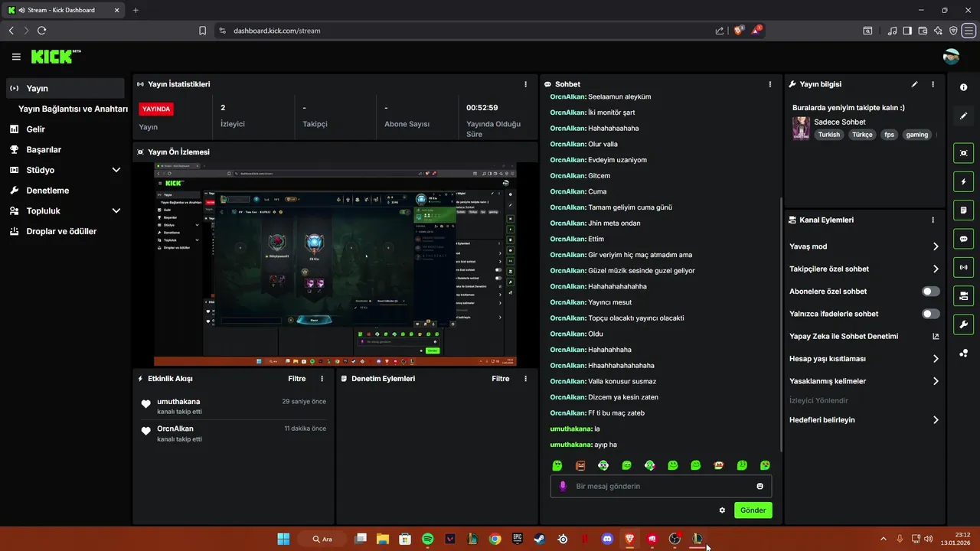This screenshot has width=980, height=551.
Task: Open Etkinlik Akışı three-dot options
Action: tap(322, 379)
